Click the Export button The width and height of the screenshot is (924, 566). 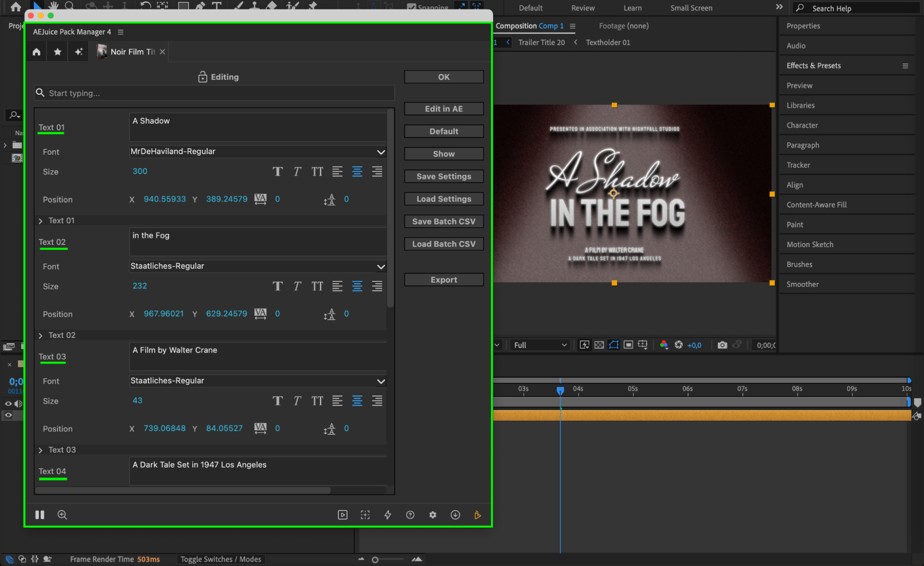[444, 280]
